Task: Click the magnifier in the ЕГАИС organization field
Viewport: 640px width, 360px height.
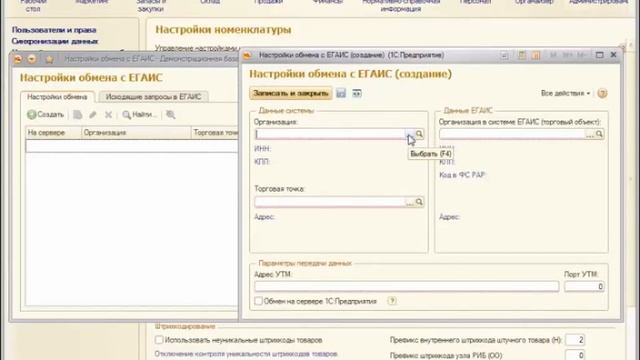Action: (x=599, y=134)
